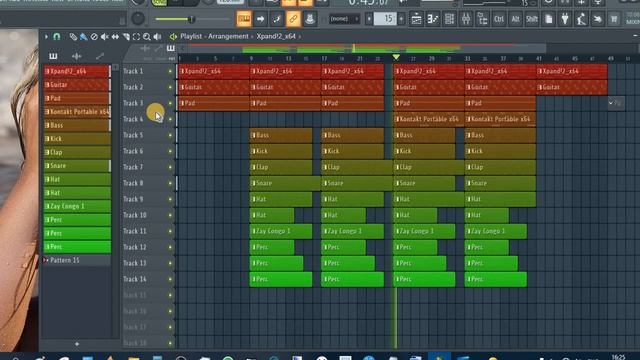640x360 pixels.
Task: Select the Delete tool in Playlist toolbar
Action: point(94,37)
